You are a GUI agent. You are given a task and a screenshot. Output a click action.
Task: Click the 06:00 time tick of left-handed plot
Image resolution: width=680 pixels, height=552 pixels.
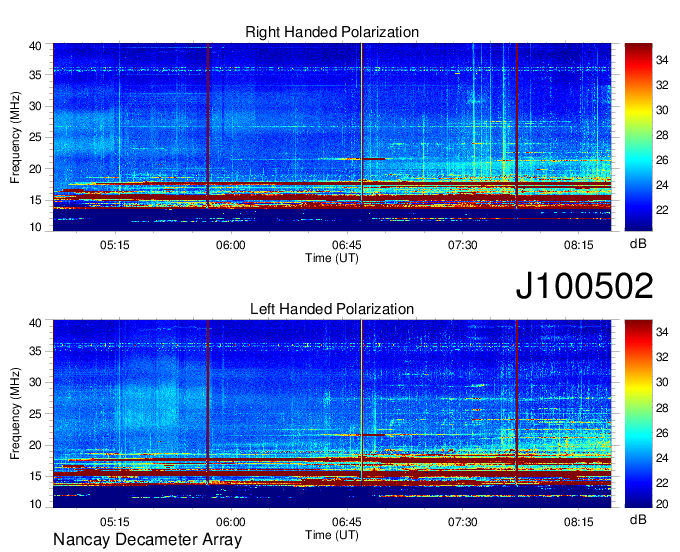pyautogui.click(x=231, y=522)
